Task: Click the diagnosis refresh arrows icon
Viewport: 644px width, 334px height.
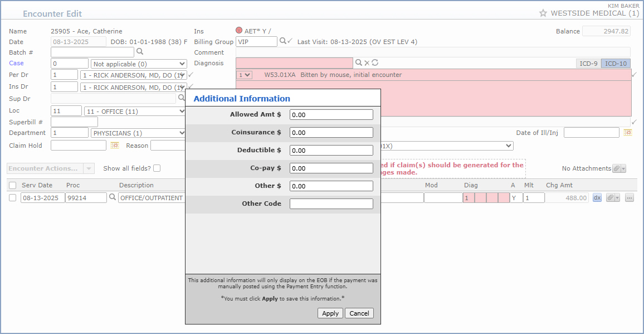Action: coord(374,62)
